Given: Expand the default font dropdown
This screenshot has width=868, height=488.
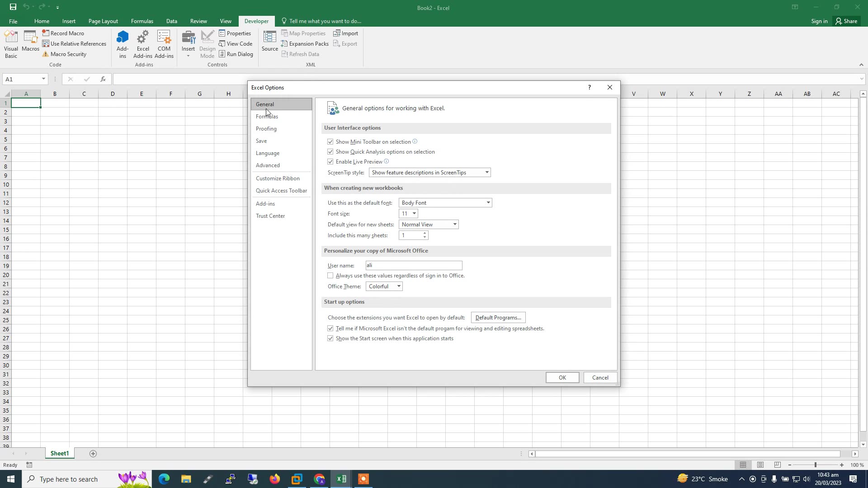Looking at the screenshot, I should point(487,202).
